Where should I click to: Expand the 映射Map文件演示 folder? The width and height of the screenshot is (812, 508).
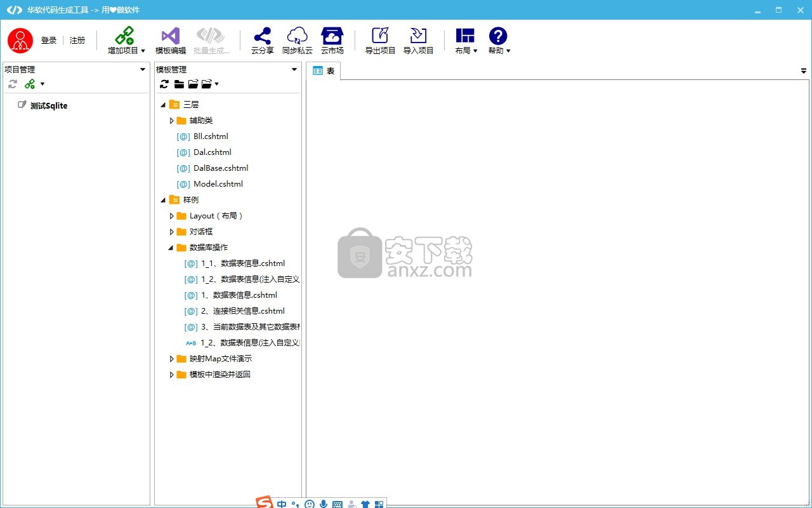172,359
